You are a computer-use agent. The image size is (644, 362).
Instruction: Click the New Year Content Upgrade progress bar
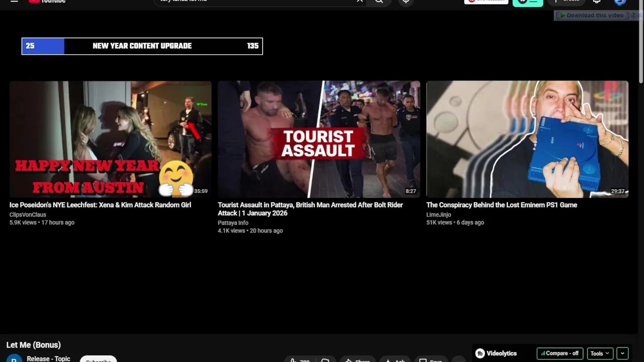click(x=142, y=46)
